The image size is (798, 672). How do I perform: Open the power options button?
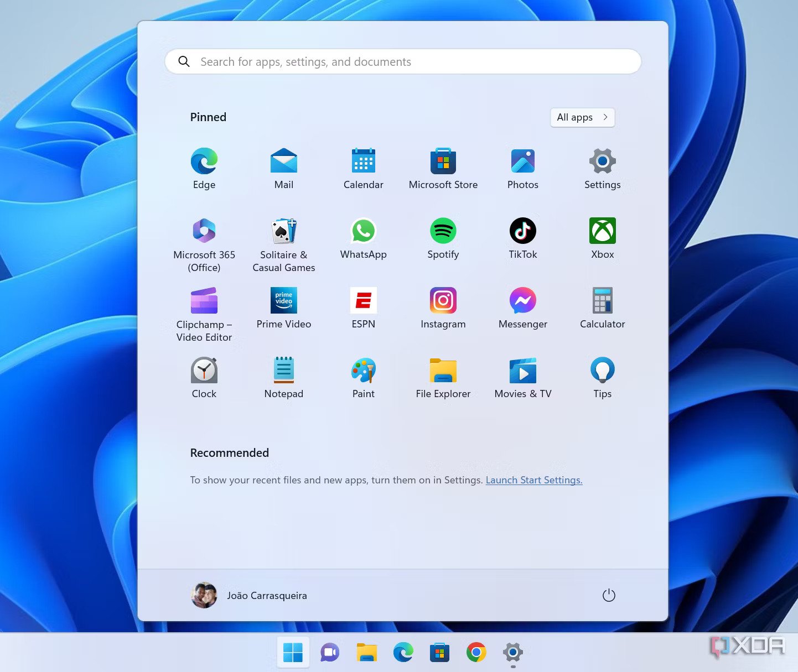(x=609, y=595)
